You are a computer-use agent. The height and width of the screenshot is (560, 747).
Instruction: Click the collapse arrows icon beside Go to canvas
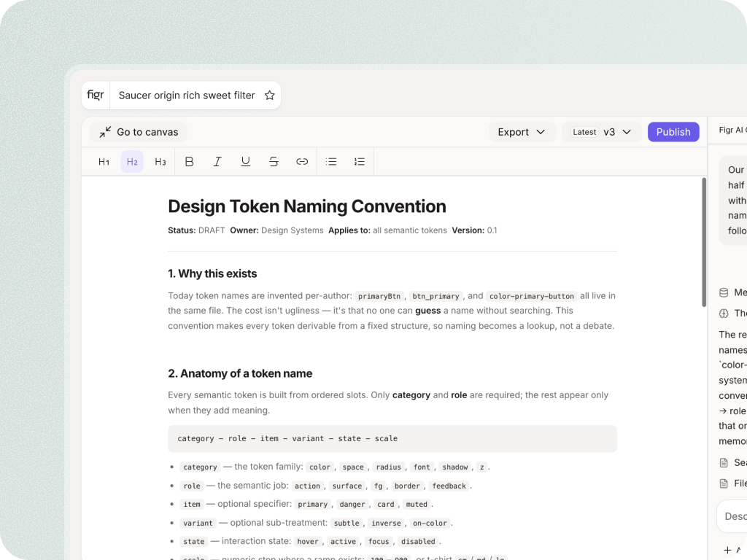105,132
